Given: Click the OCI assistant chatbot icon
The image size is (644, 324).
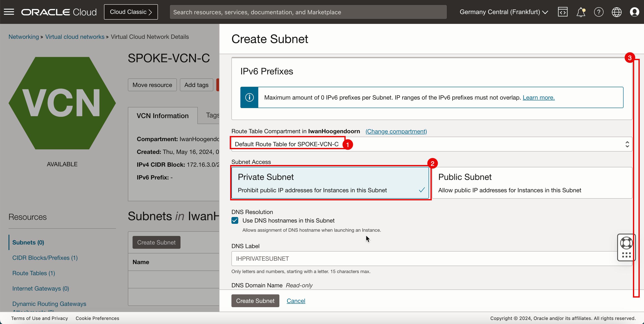Looking at the screenshot, I should coord(627,247).
